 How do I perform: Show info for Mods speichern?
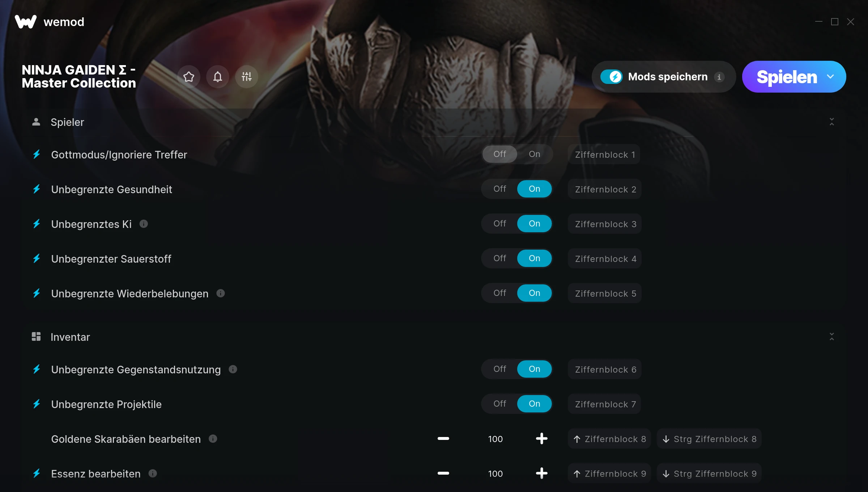(719, 77)
